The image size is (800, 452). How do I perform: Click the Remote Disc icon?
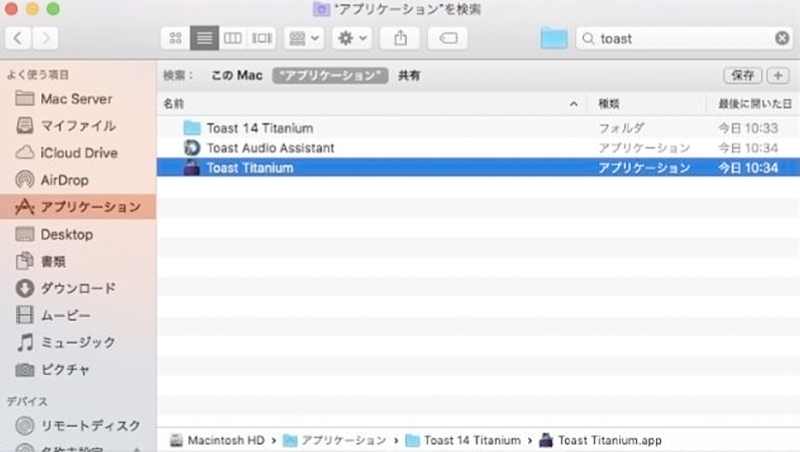[x=24, y=425]
